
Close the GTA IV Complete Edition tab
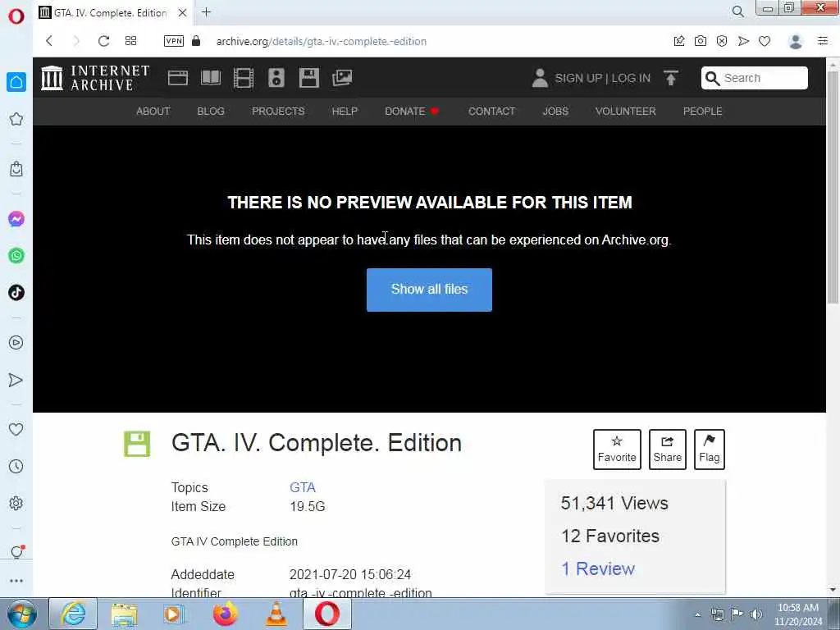pos(183,13)
